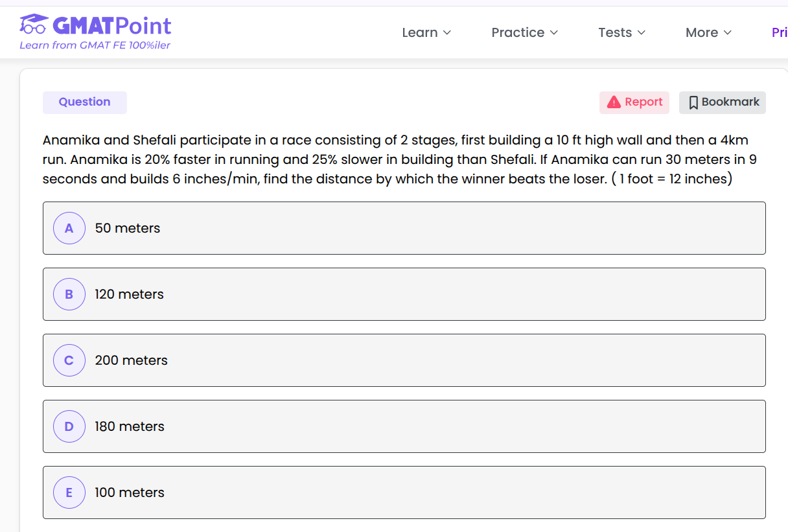
Task: Select option C circle
Action: click(x=69, y=360)
